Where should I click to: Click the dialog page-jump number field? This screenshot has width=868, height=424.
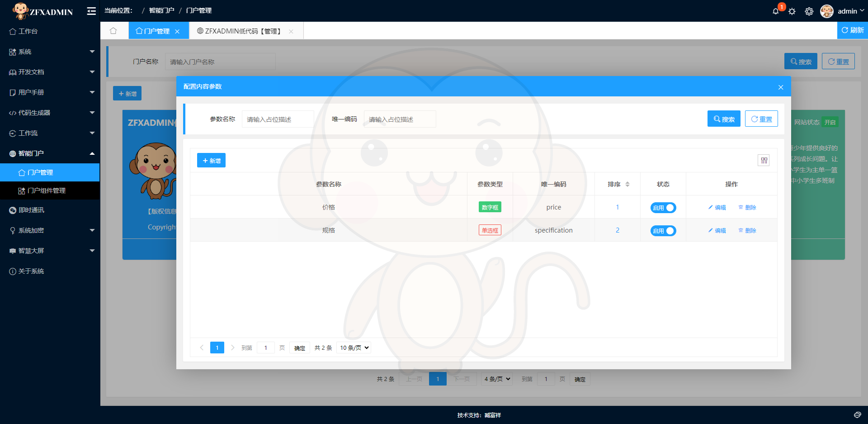tap(266, 348)
